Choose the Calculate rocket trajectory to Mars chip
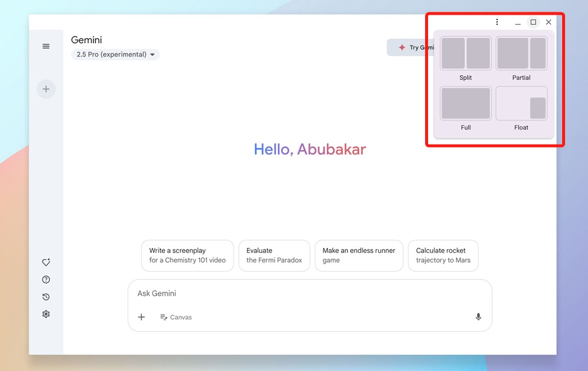 coord(443,255)
